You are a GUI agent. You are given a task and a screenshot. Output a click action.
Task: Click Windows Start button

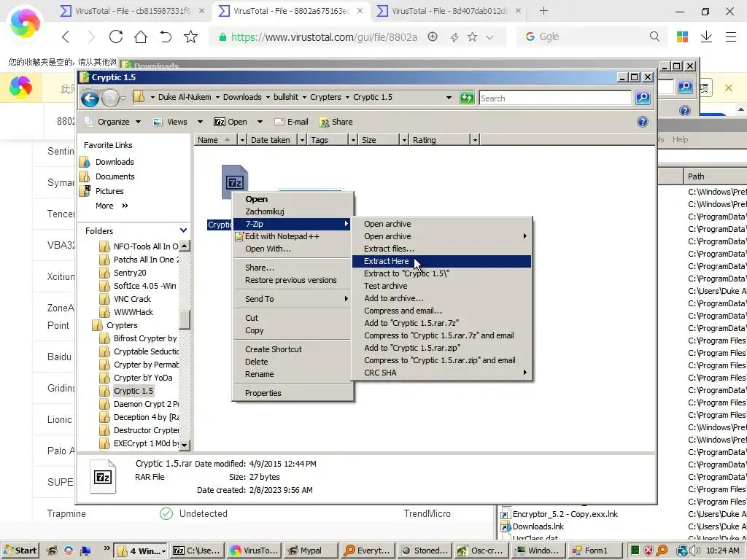(20, 551)
